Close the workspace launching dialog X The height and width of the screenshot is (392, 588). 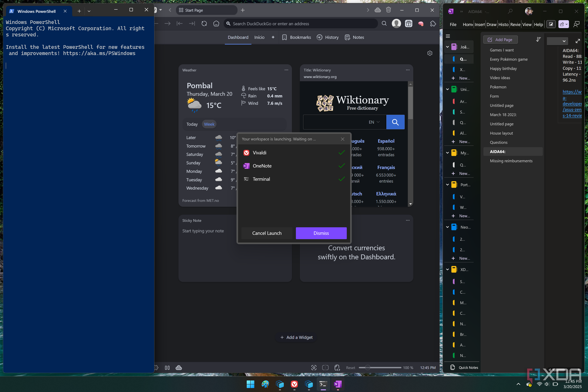[x=342, y=139]
